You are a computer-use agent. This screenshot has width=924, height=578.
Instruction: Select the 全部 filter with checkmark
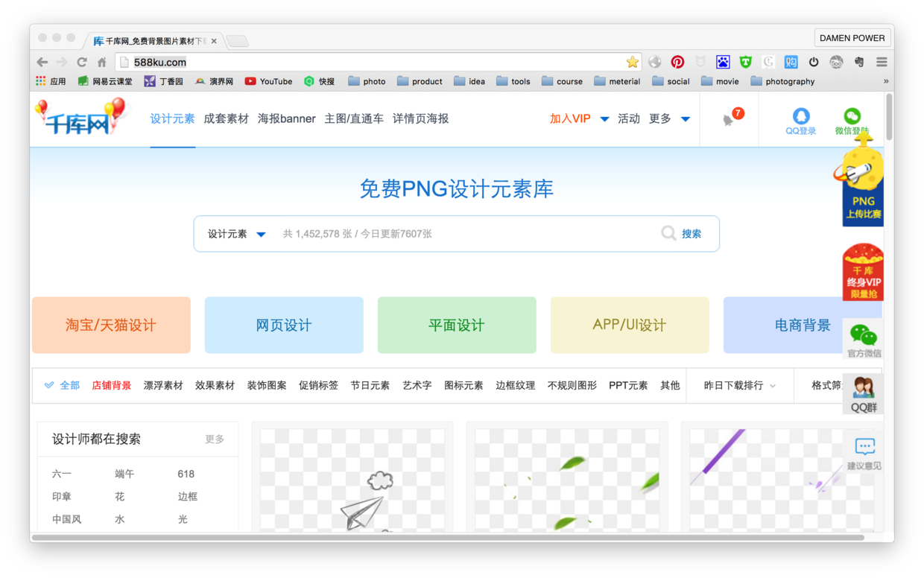coord(62,385)
